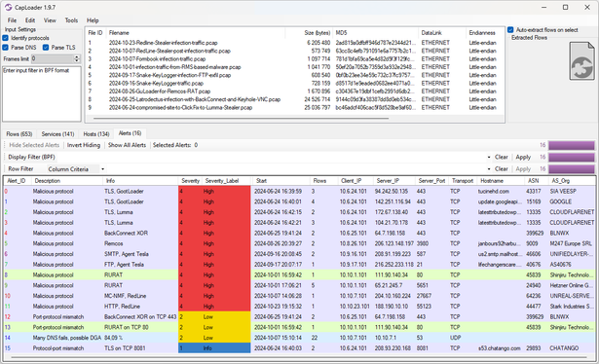Select the ClickFix-to-Lumma-Stealer pcap file
The image size is (599, 364).
[x=180, y=108]
